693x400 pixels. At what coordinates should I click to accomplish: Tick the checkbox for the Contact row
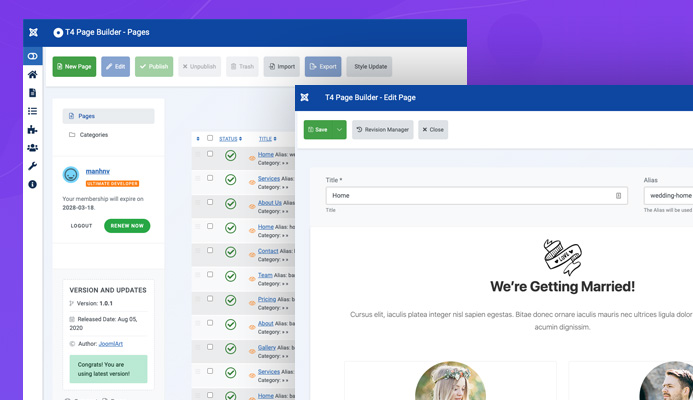click(210, 250)
